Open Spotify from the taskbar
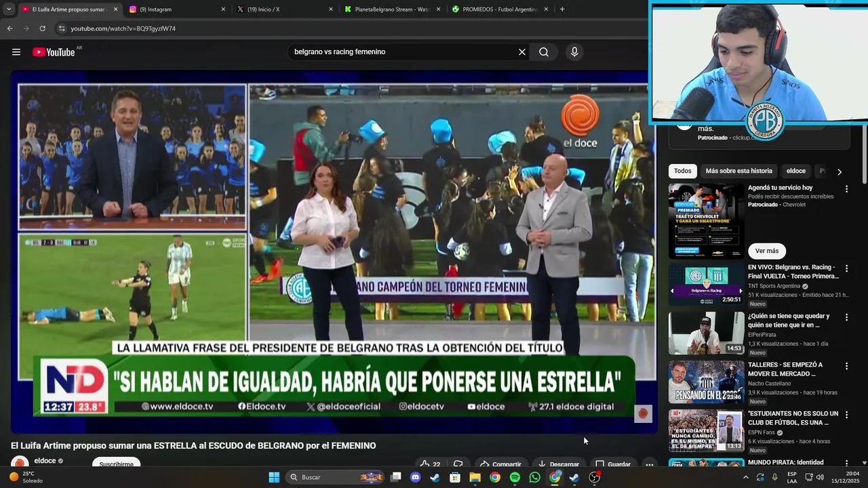Screen dimensions: 868x488 click(x=515, y=477)
